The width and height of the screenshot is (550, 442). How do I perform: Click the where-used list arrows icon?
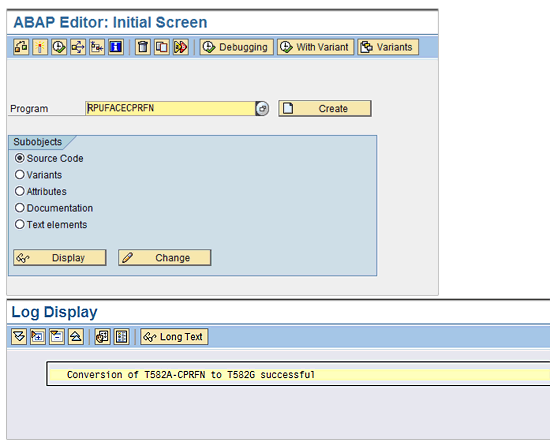pyautogui.click(x=78, y=47)
